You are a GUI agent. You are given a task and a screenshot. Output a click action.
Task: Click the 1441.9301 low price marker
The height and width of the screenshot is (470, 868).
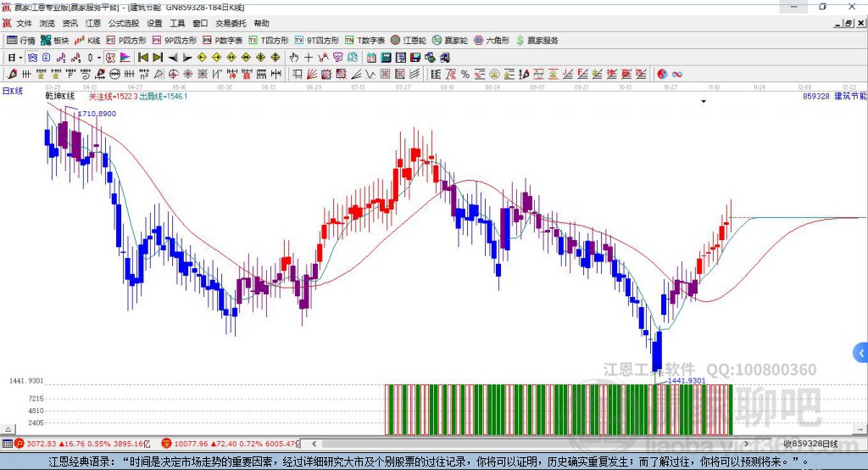coord(687,381)
